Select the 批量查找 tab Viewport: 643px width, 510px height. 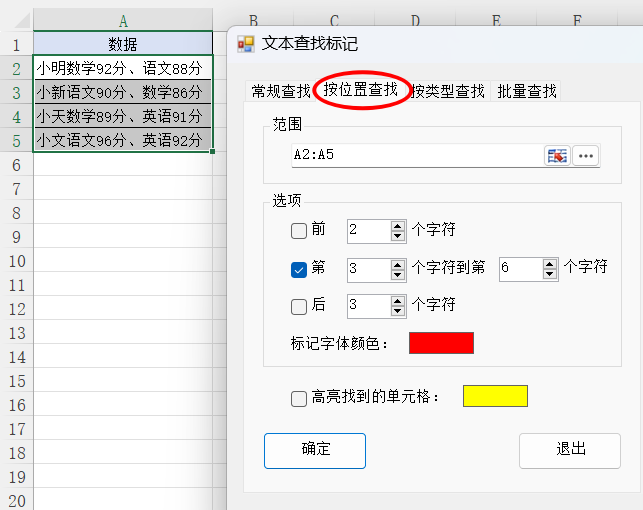(x=527, y=91)
